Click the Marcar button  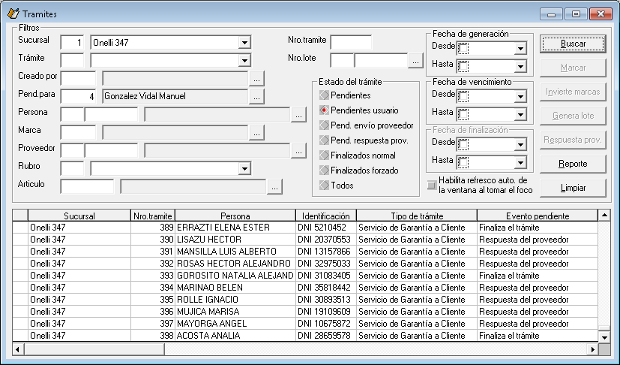pyautogui.click(x=573, y=68)
